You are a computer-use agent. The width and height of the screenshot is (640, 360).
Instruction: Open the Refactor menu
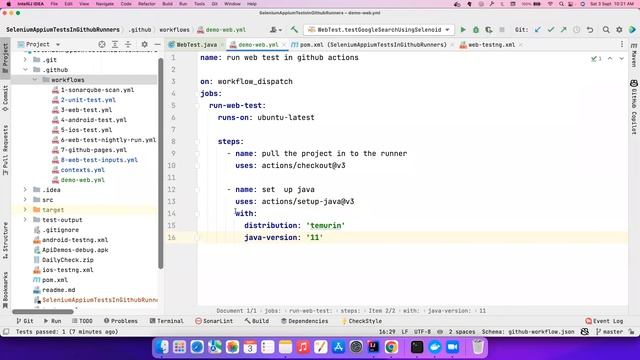coord(147,4)
